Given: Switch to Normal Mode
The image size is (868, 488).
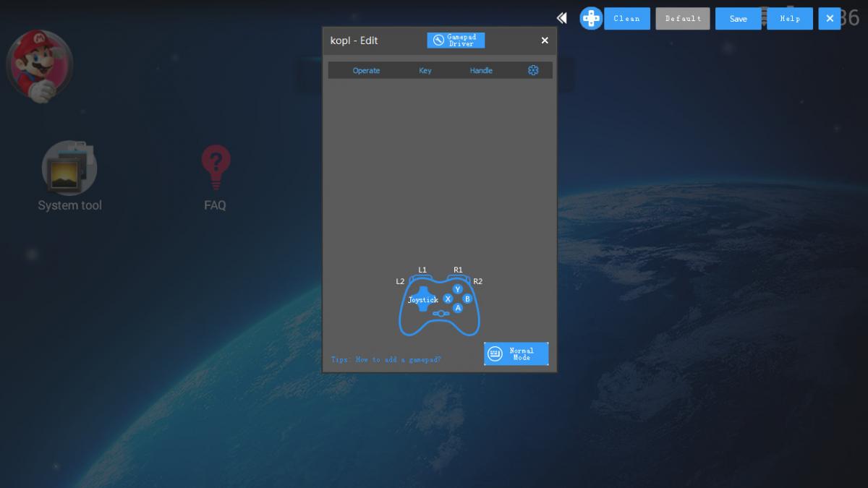Looking at the screenshot, I should [516, 354].
